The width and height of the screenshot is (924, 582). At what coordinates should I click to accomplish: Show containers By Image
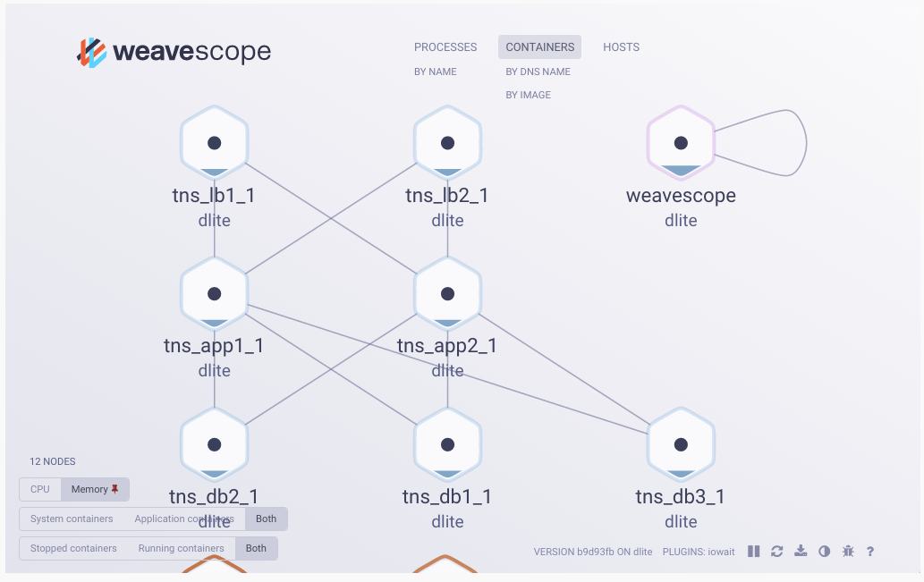click(x=528, y=95)
